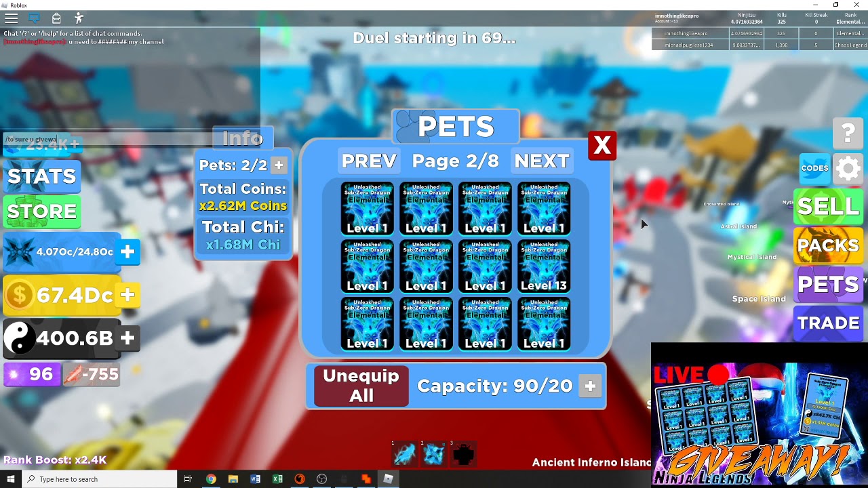Click the blue shuriken ninjitsu icon

click(20, 252)
